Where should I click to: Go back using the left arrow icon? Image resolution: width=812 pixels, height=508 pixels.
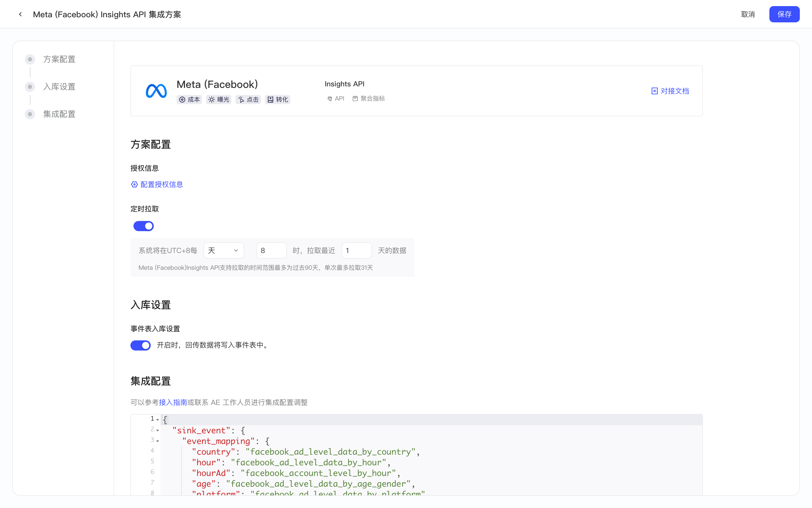click(21, 14)
